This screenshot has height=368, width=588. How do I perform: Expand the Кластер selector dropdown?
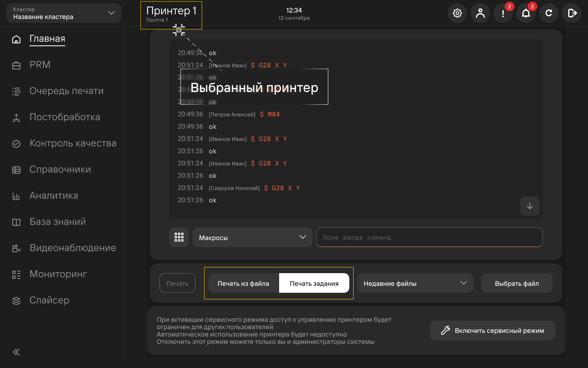pyautogui.click(x=64, y=13)
